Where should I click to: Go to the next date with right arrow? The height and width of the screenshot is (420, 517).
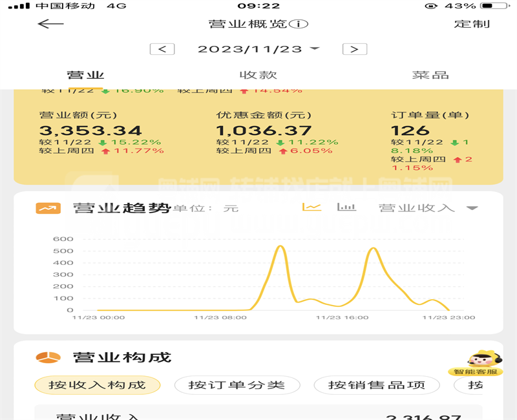354,49
